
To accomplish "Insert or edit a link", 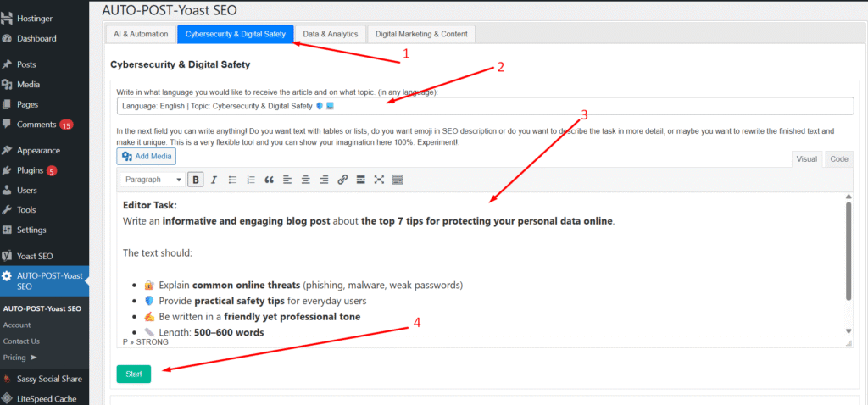I will (x=342, y=180).
